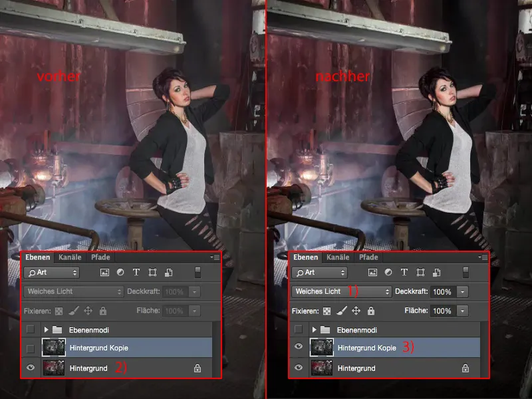This screenshot has width=532, height=399.
Task: Click Ebenenmodi group name in left panel
Action: tap(89, 330)
